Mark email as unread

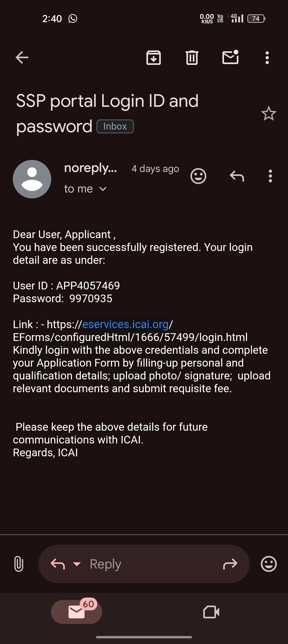(x=230, y=57)
